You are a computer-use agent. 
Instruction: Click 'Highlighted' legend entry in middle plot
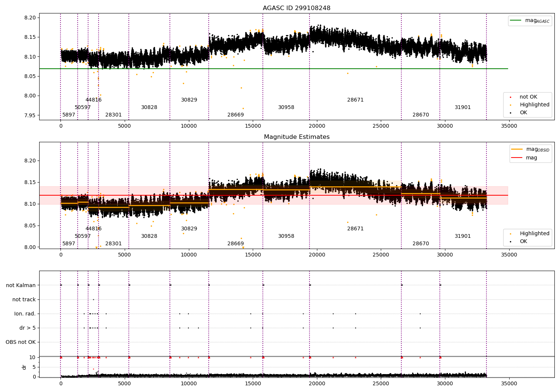(534, 234)
